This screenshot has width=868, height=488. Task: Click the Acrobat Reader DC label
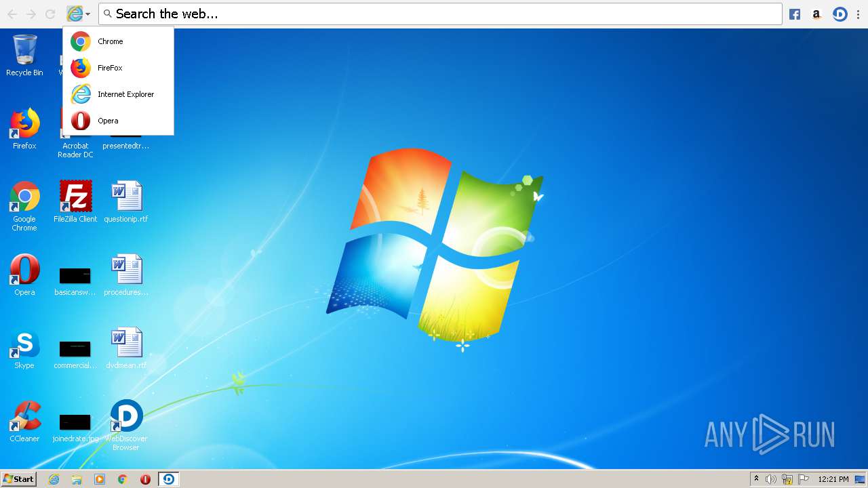pos(75,150)
